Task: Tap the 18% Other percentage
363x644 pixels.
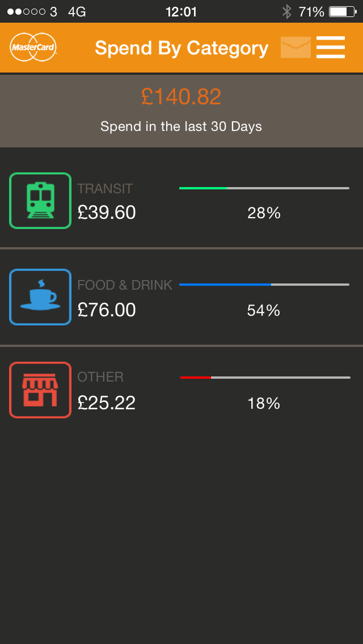Action: click(x=264, y=404)
